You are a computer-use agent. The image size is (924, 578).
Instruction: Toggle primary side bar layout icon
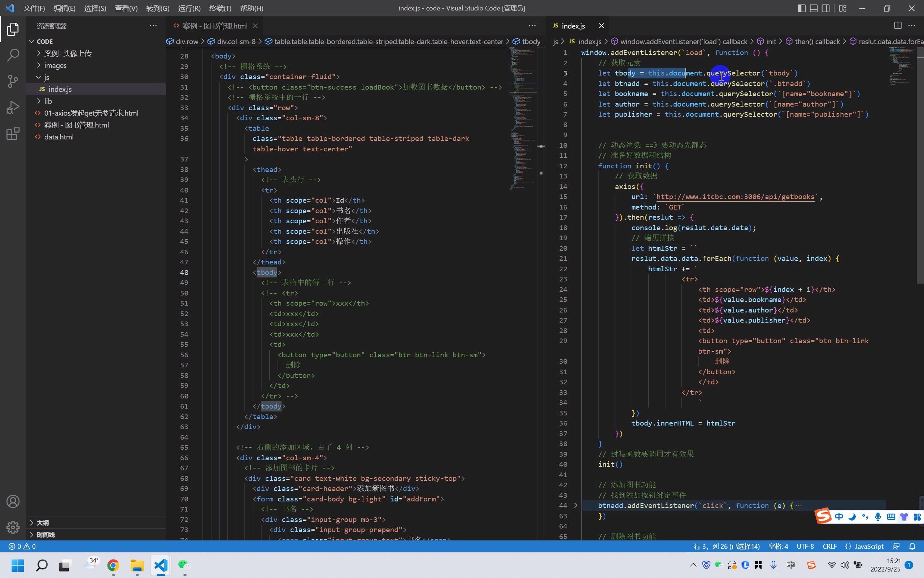tap(801, 8)
